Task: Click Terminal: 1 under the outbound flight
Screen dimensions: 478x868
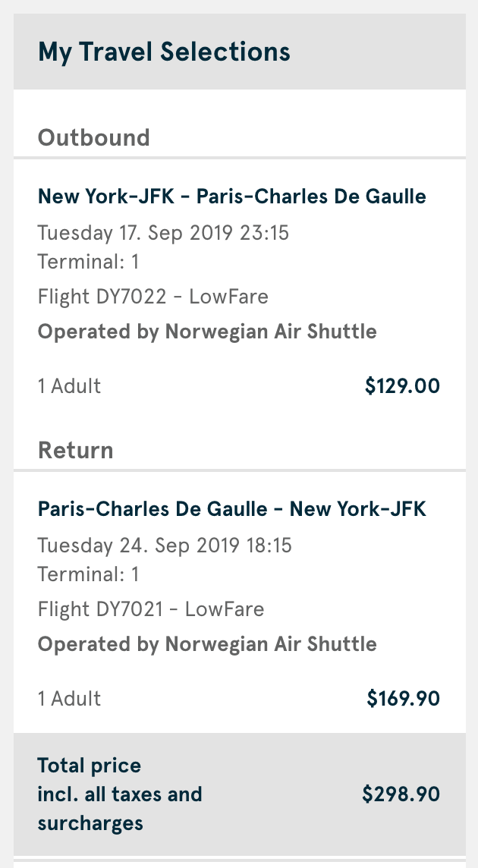Action: (x=88, y=262)
